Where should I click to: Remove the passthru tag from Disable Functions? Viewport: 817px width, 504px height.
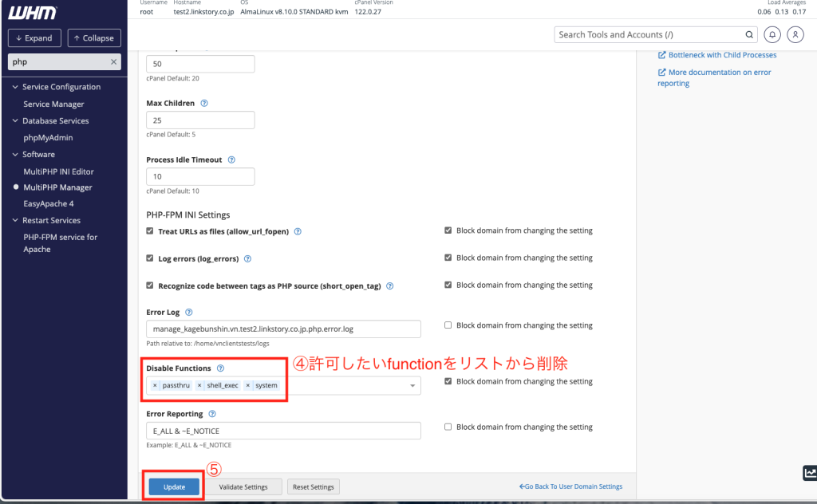click(x=155, y=385)
